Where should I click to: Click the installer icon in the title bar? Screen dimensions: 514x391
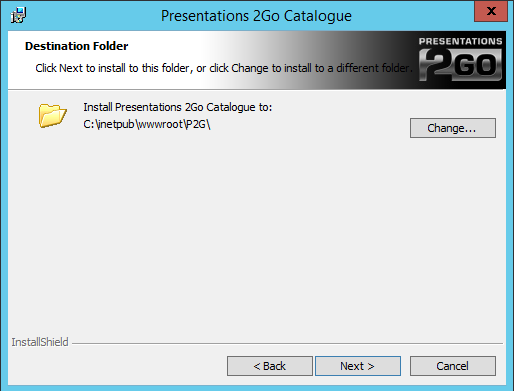[18, 15]
